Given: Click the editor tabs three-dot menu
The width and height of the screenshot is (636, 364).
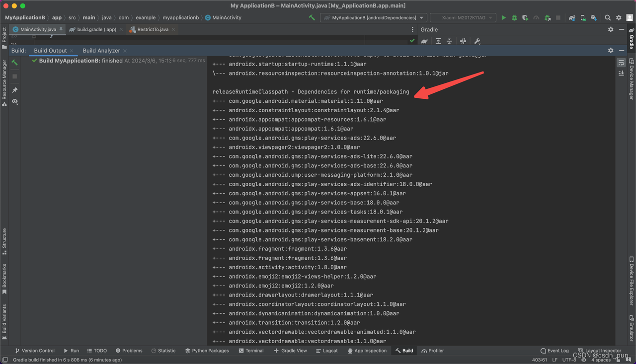Looking at the screenshot, I should pos(412,29).
